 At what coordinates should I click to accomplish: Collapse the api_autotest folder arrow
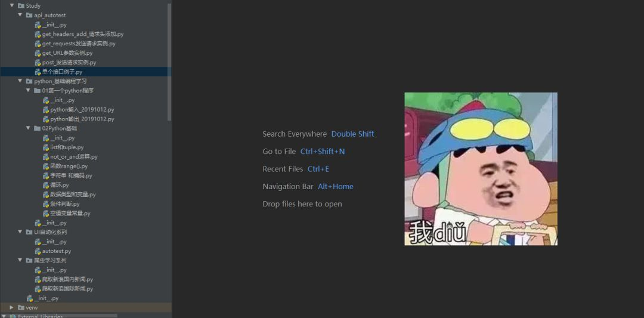pyautogui.click(x=20, y=15)
